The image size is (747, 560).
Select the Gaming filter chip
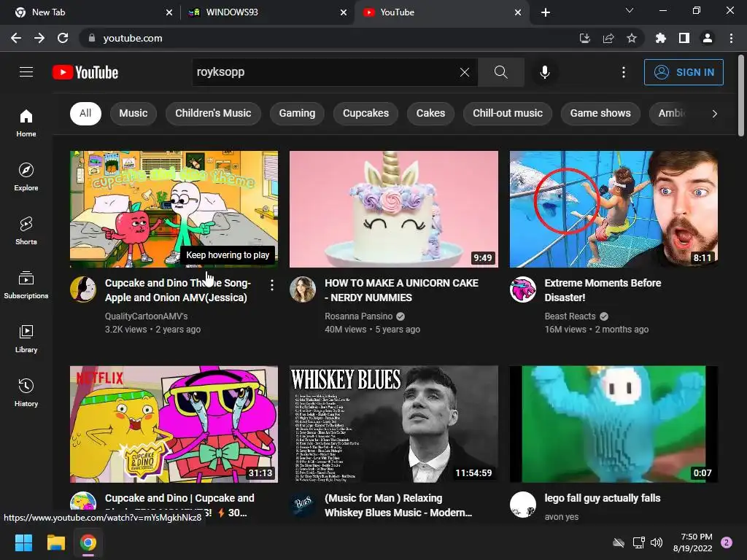pos(298,113)
